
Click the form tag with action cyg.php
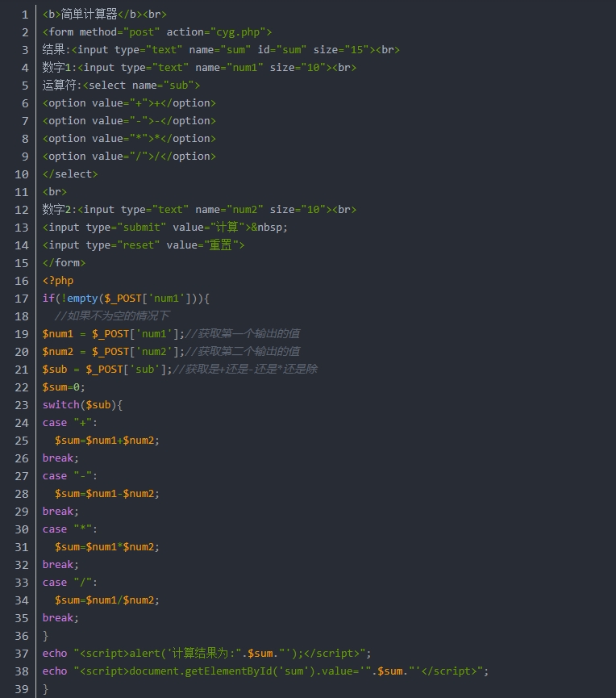[x=157, y=31]
